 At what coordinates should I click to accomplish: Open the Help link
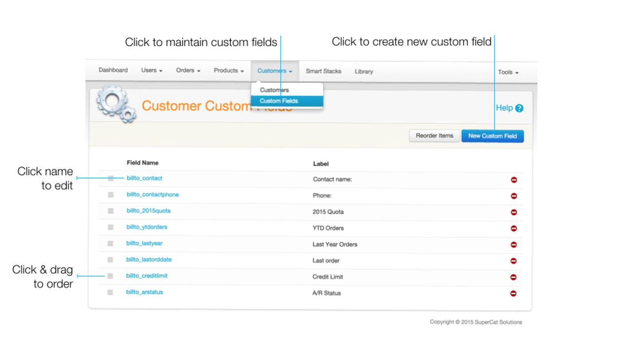point(504,108)
